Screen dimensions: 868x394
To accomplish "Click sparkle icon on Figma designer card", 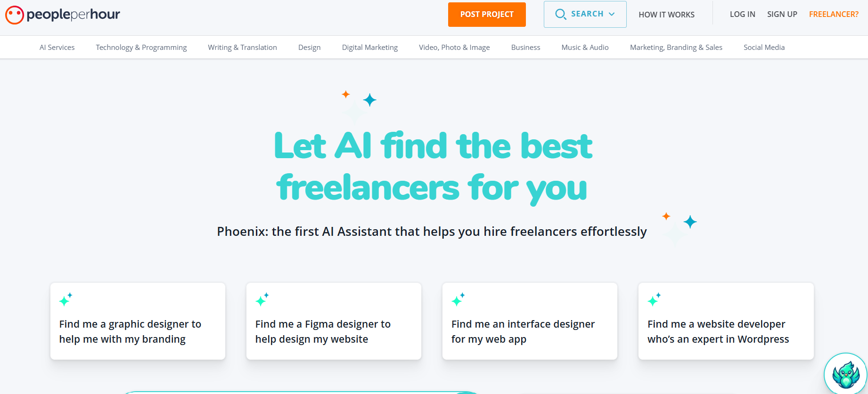I will point(262,299).
